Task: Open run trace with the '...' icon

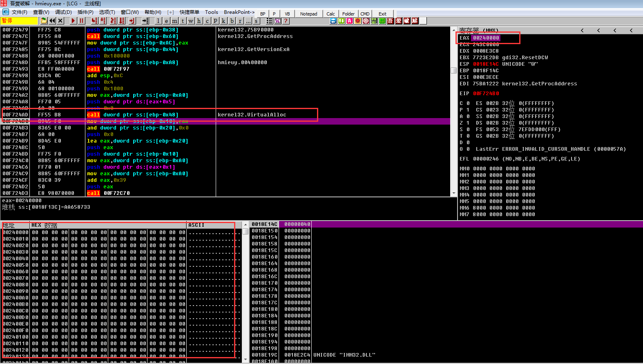Action: click(x=248, y=21)
